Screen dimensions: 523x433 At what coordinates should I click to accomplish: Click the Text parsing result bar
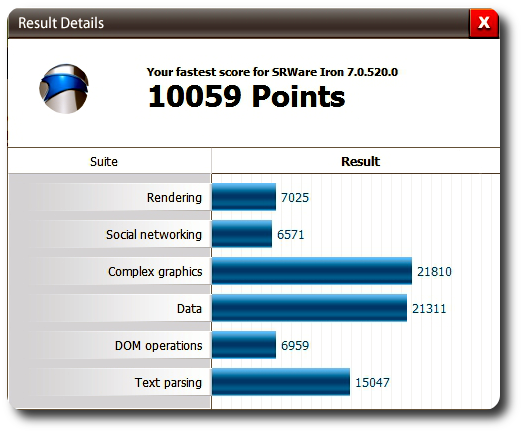tap(281, 382)
